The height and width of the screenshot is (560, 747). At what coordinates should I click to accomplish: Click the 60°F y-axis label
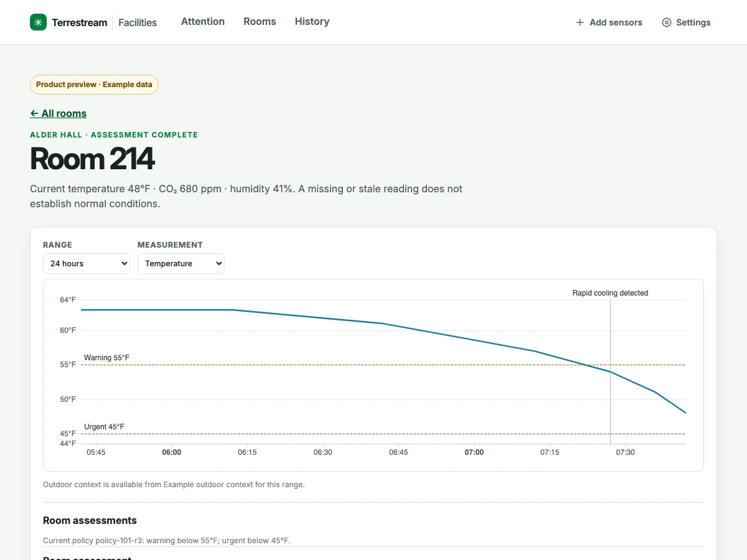pyautogui.click(x=68, y=330)
